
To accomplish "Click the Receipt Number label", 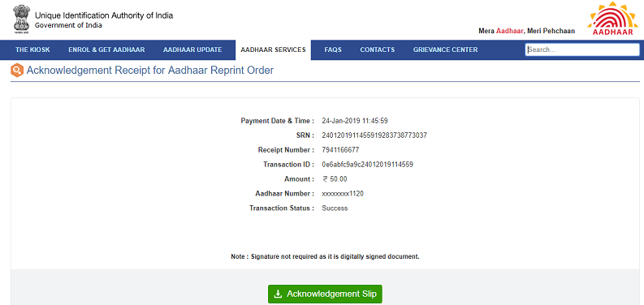I will 286,150.
